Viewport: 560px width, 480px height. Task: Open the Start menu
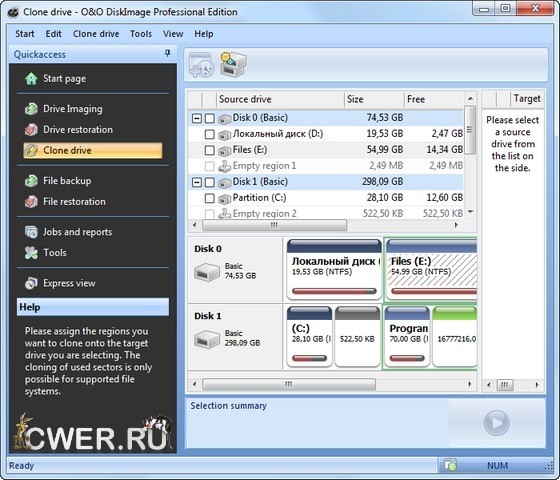click(x=25, y=34)
